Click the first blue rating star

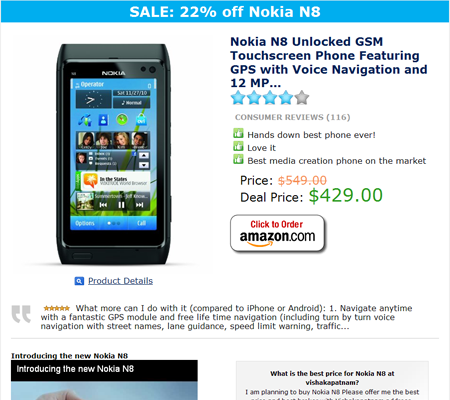pos(238,98)
